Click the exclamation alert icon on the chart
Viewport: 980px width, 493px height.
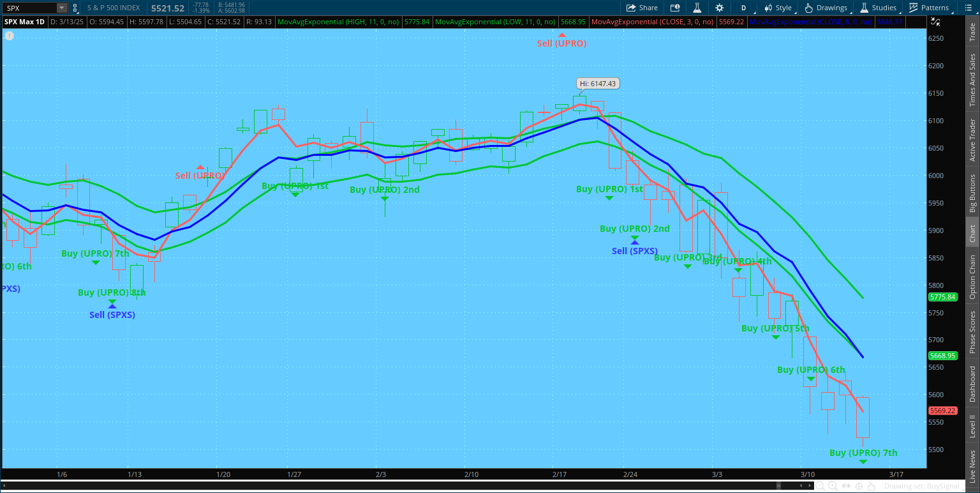8,35
